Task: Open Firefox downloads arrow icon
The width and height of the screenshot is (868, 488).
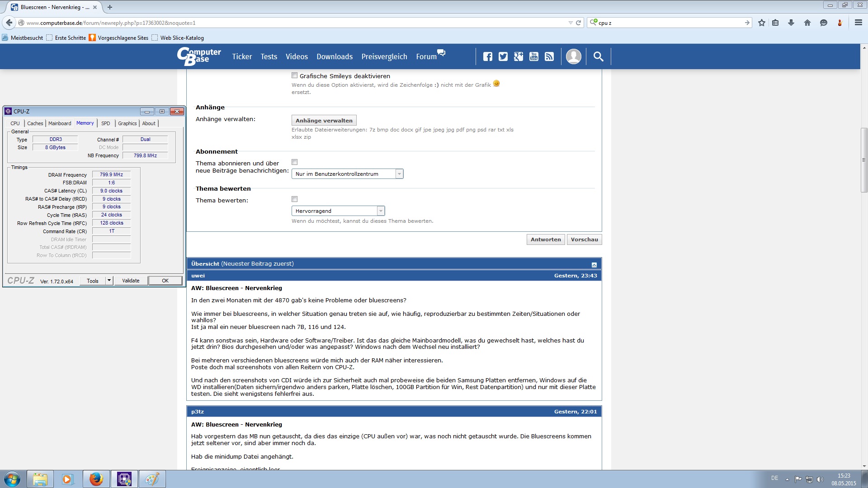Action: (x=791, y=23)
